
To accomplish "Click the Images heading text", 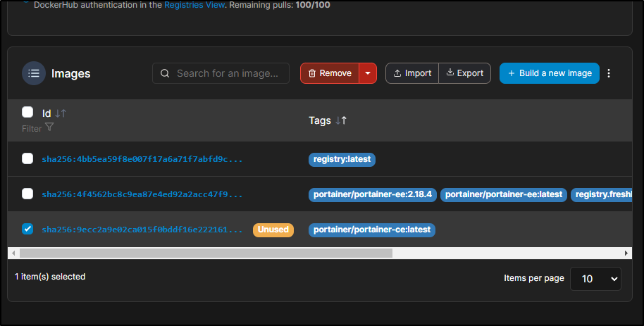I will pos(70,73).
